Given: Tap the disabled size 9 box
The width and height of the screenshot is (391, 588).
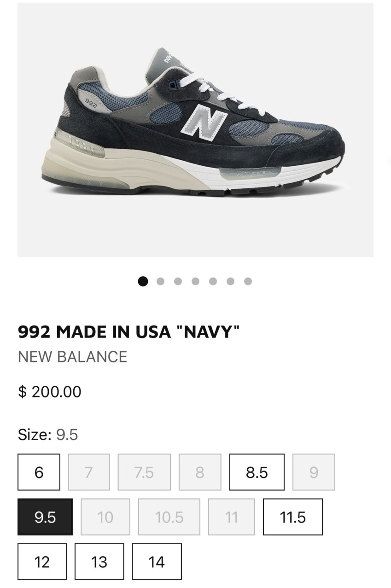Looking at the screenshot, I should [314, 472].
